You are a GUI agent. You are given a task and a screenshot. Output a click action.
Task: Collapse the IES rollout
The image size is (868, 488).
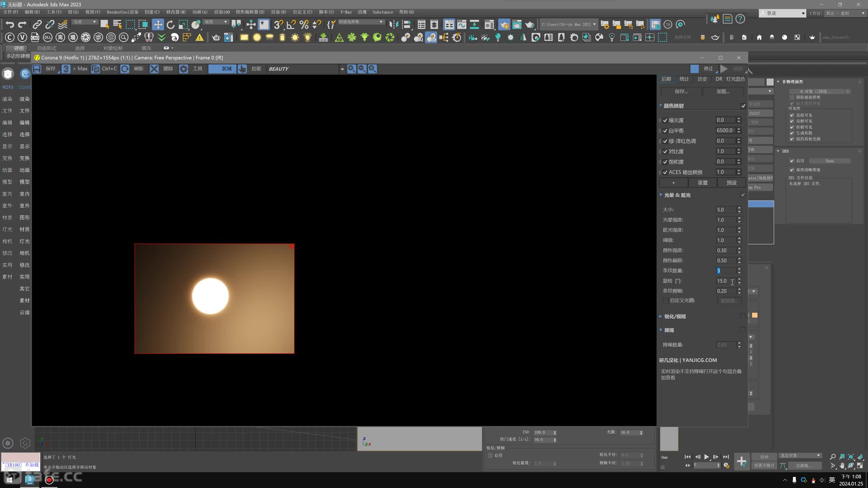[x=778, y=151]
